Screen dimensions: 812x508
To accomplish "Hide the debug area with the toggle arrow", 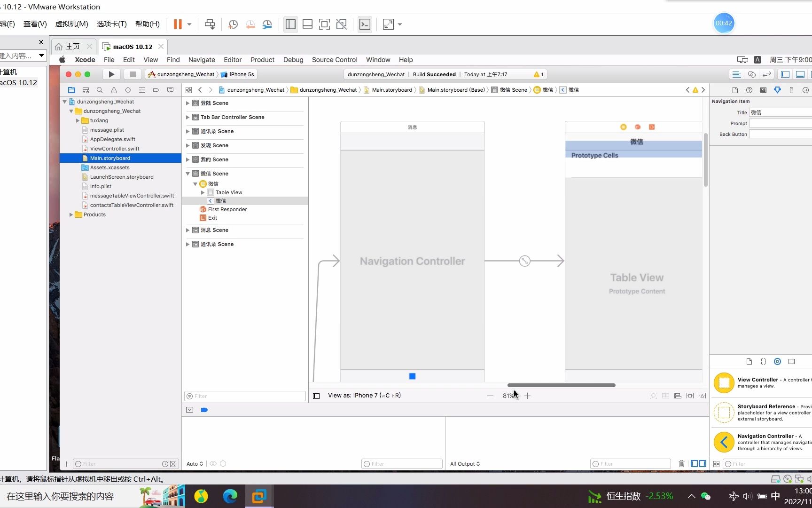I will [189, 410].
